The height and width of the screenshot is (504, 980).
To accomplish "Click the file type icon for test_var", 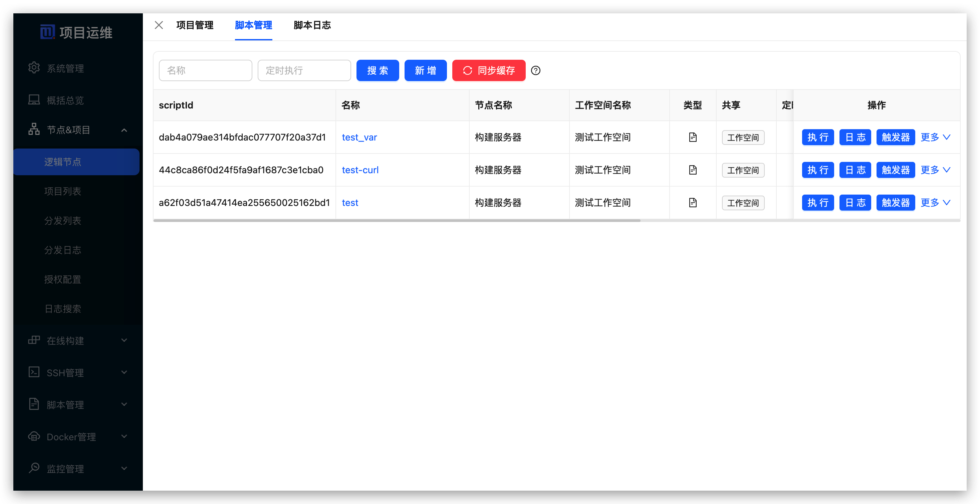I will click(692, 137).
